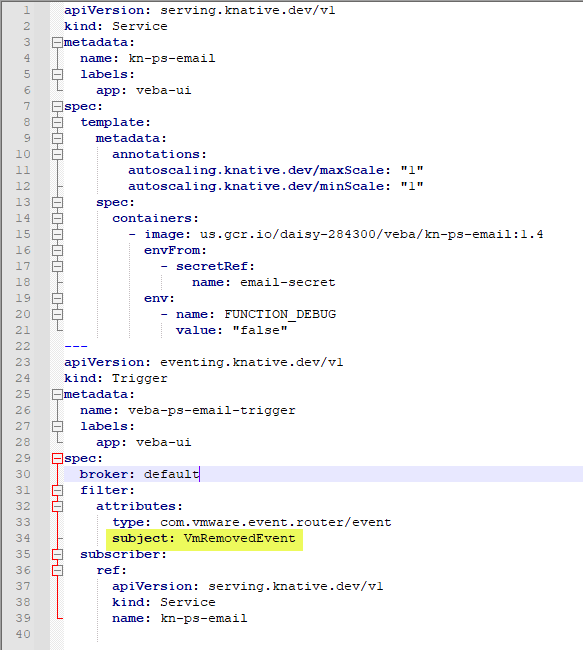Collapse the envFrom fold on line 16

click(x=58, y=250)
